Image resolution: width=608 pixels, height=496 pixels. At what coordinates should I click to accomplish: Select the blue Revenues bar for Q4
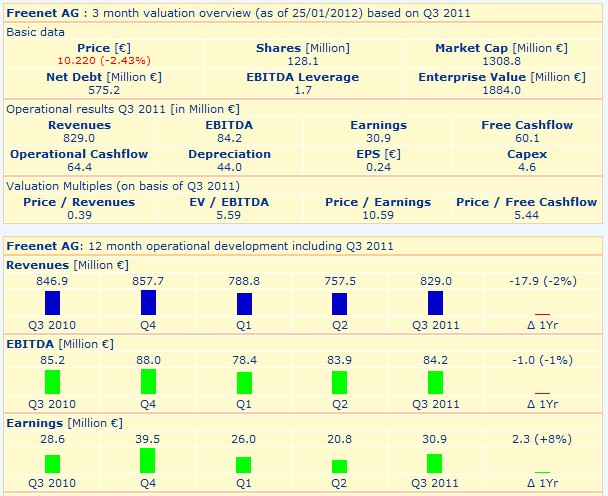(x=148, y=303)
